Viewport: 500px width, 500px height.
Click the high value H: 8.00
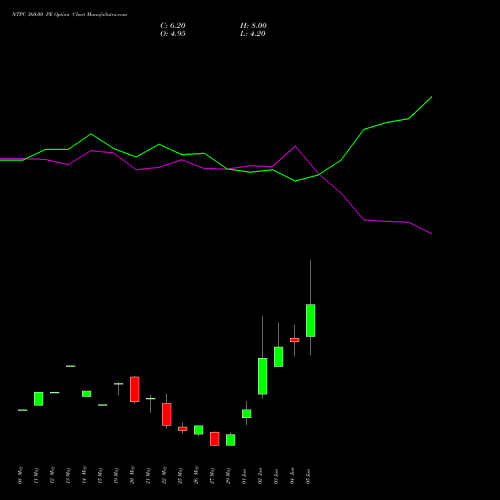(253, 26)
